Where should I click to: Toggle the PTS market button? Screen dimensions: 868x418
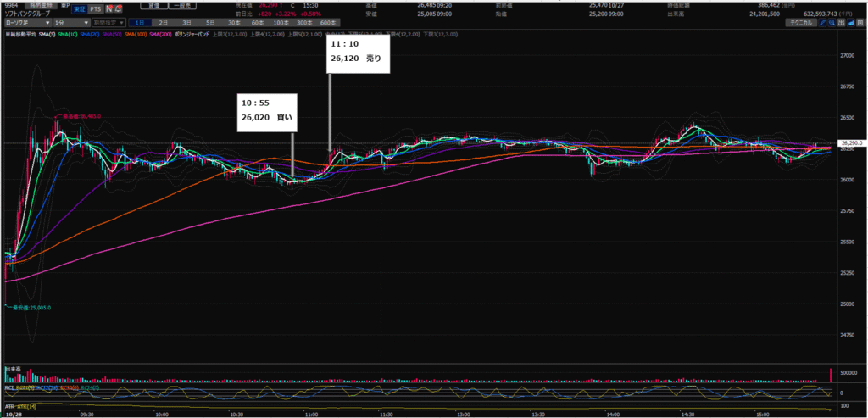click(96, 9)
